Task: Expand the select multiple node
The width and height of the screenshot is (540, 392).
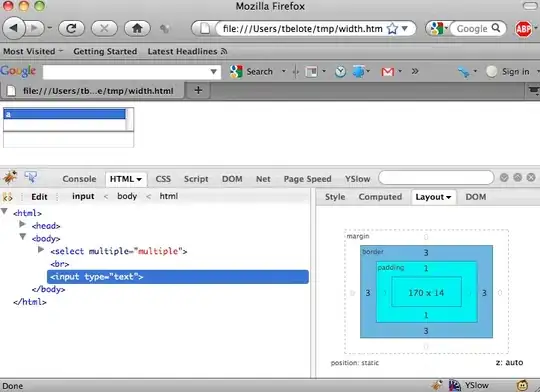Action: pos(41,249)
